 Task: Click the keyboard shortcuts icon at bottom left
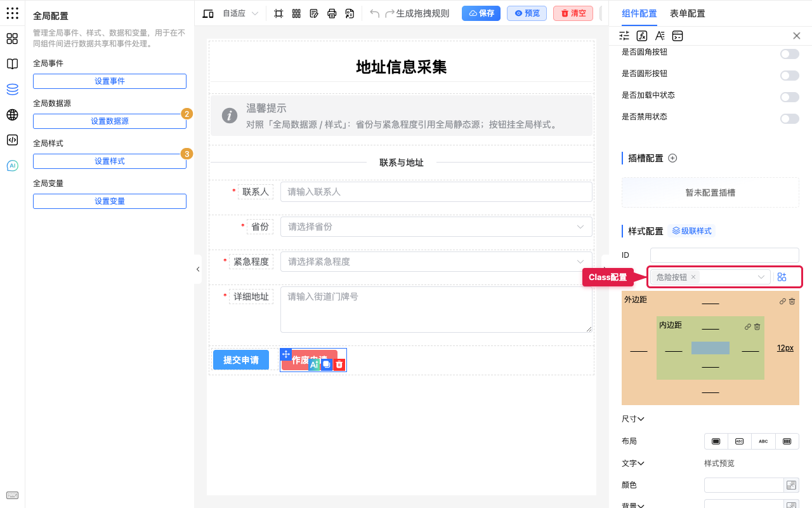click(12, 495)
